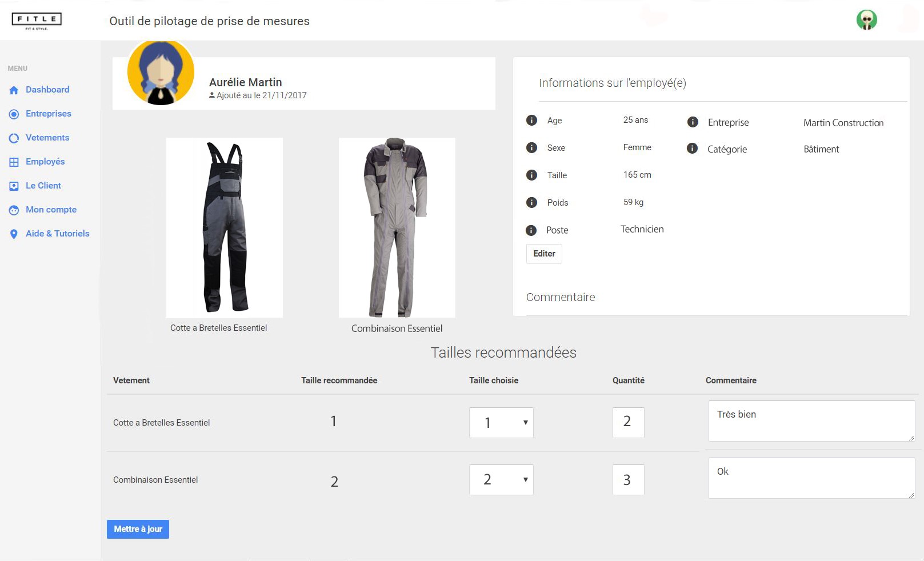
Task: Click the info icon beside Sexe
Action: [531, 148]
